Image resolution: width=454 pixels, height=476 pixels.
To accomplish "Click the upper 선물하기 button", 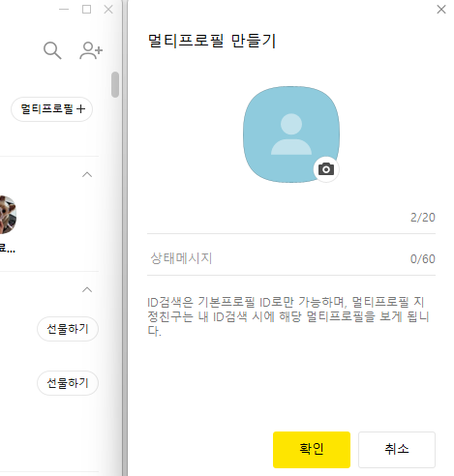I will pyautogui.click(x=68, y=329).
